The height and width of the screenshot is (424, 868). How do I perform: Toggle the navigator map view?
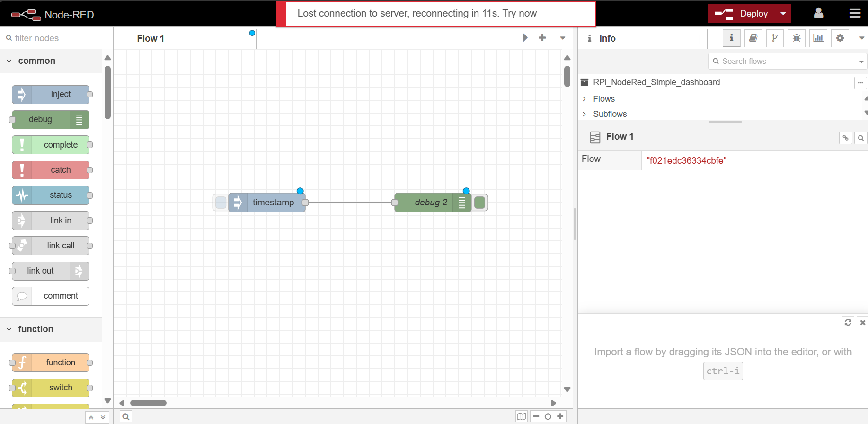[x=521, y=416]
